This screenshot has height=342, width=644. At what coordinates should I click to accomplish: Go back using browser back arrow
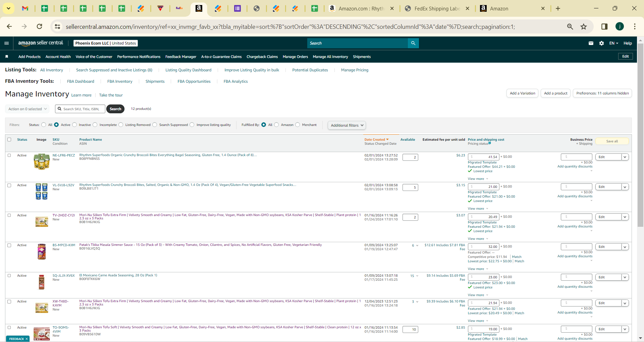click(x=9, y=26)
